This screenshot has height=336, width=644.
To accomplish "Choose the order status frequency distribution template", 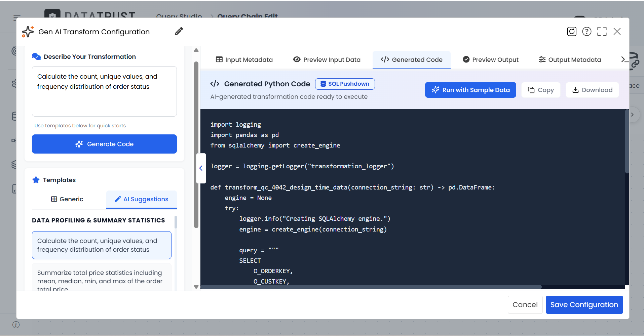I will (x=102, y=245).
